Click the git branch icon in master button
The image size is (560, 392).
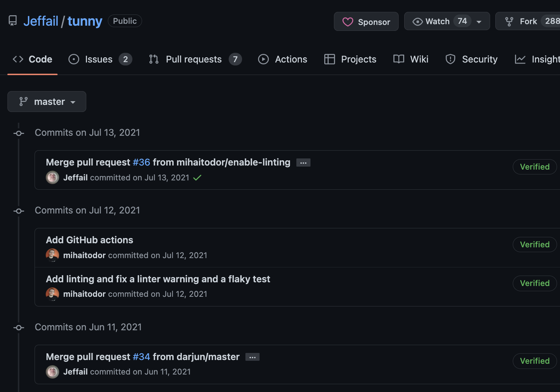23,102
